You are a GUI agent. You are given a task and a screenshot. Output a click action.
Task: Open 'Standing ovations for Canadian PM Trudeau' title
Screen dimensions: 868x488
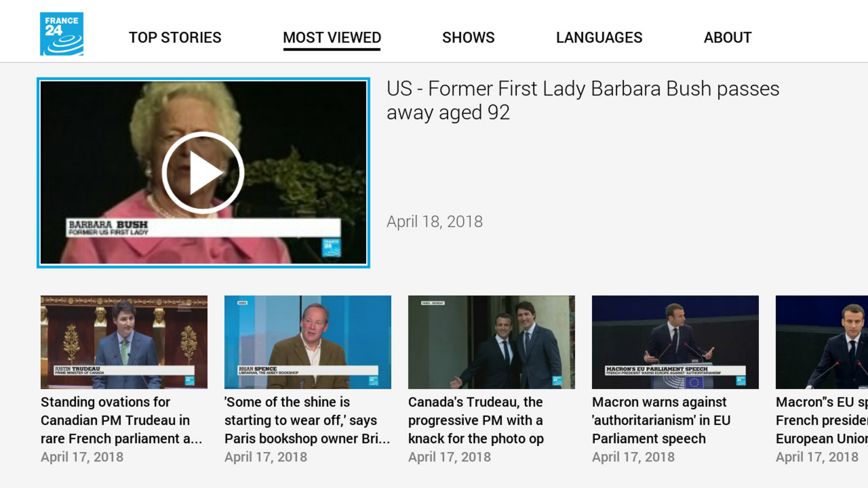pyautogui.click(x=122, y=420)
